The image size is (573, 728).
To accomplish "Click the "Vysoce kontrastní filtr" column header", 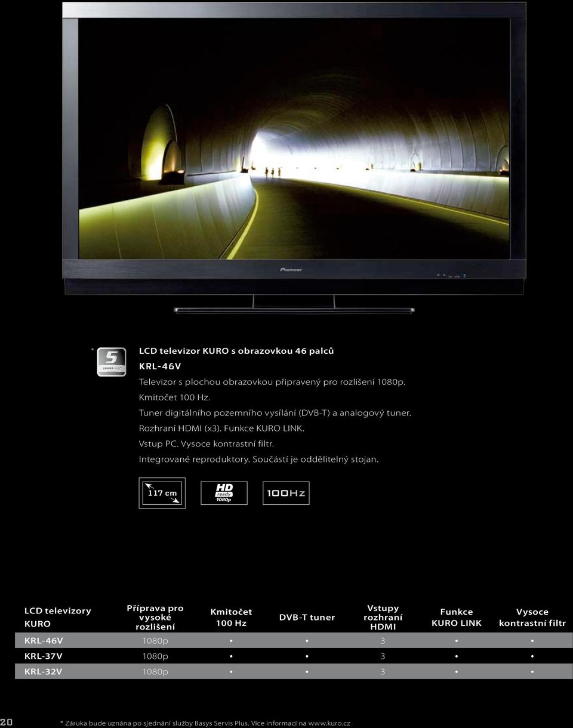I will [532, 618].
